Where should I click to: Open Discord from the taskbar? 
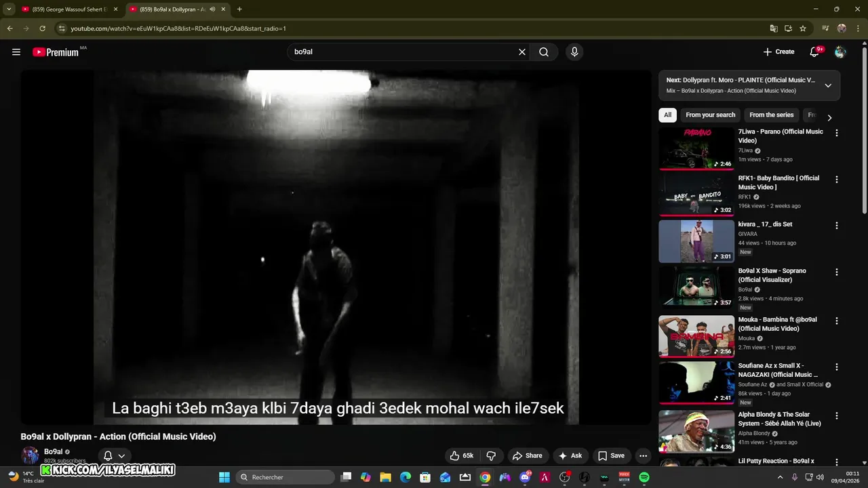(x=525, y=477)
